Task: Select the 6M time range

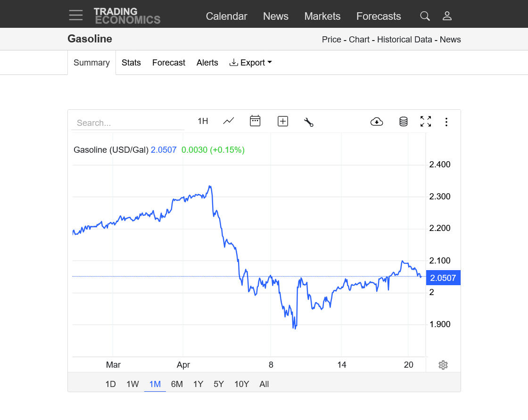Action: (x=177, y=384)
